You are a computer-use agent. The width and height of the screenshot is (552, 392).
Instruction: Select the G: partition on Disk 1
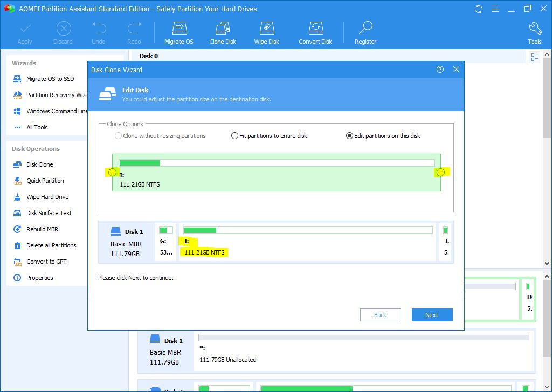165,242
